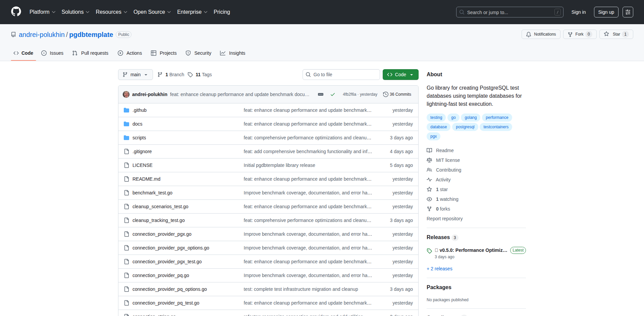Click the Contributing people icon
Viewport: 644px width, 316px height.
pos(429,170)
